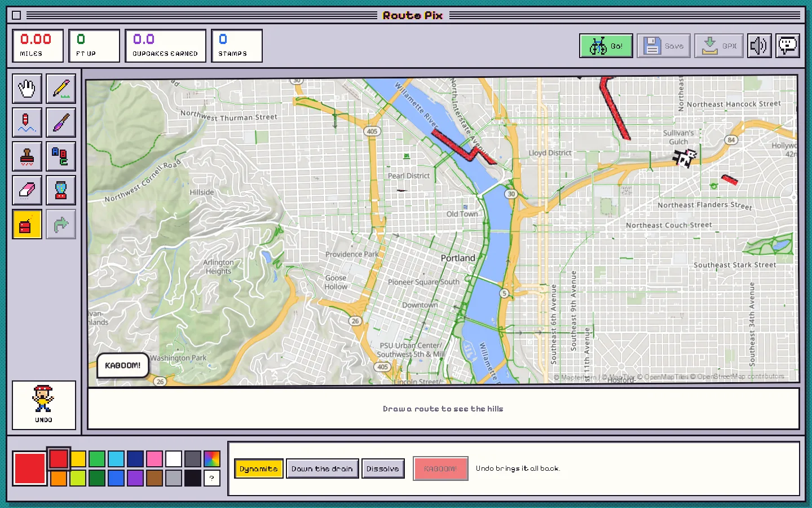Pick the orange color swatch
This screenshot has height=508, width=812.
[x=59, y=478]
